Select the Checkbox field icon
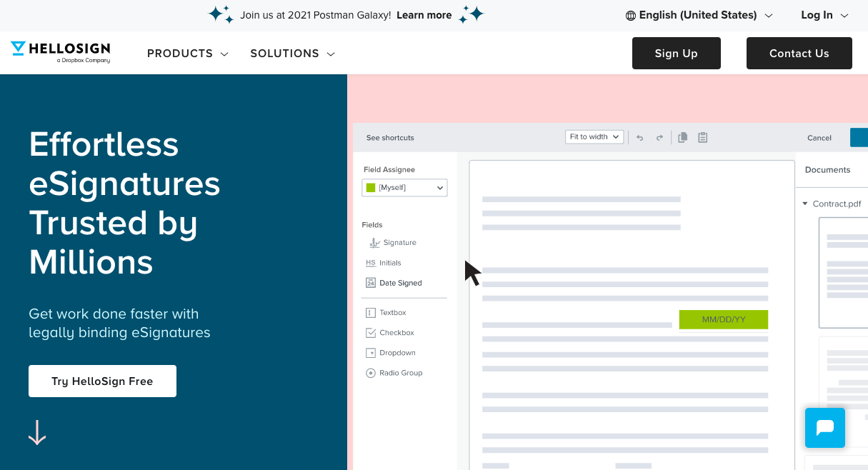The height and width of the screenshot is (470, 868). click(x=371, y=333)
